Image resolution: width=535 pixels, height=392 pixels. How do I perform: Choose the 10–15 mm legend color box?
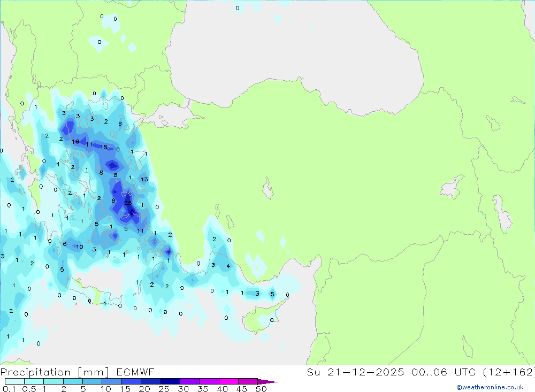coord(112,381)
